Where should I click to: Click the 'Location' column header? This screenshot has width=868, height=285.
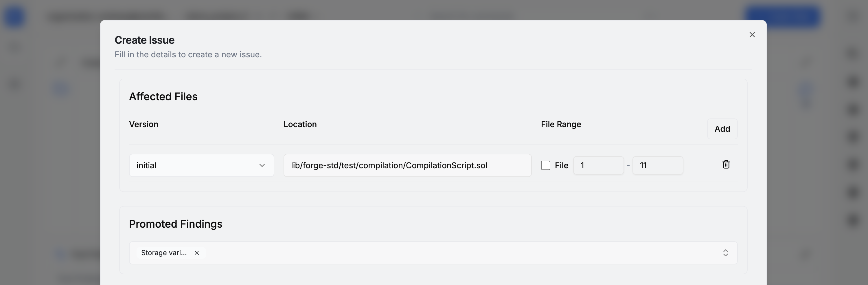click(300, 125)
